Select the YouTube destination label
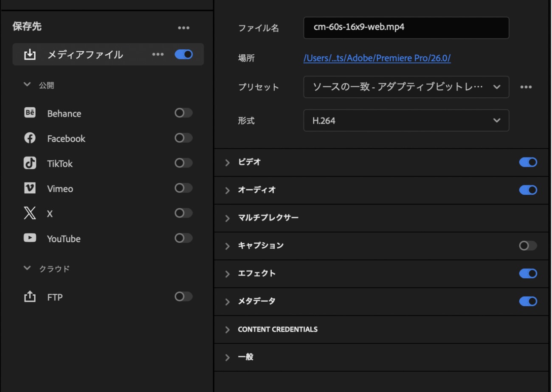552x392 pixels. tap(64, 239)
